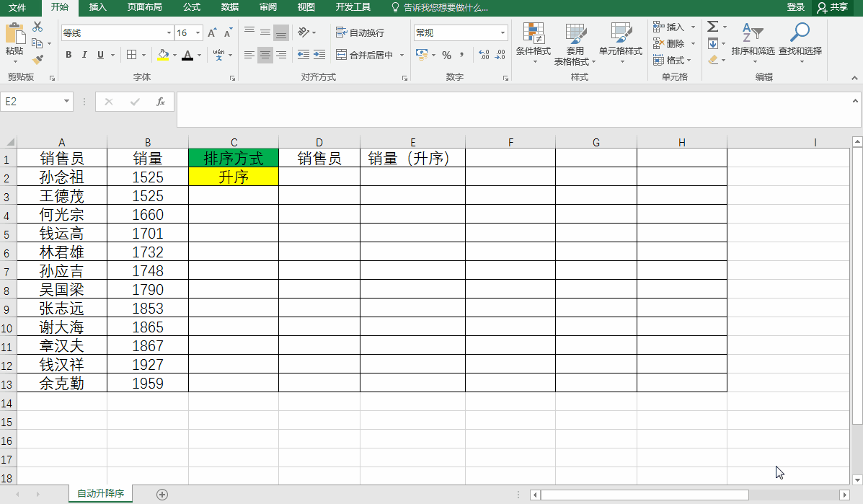Align cell text right
The height and width of the screenshot is (504, 863).
click(x=281, y=55)
